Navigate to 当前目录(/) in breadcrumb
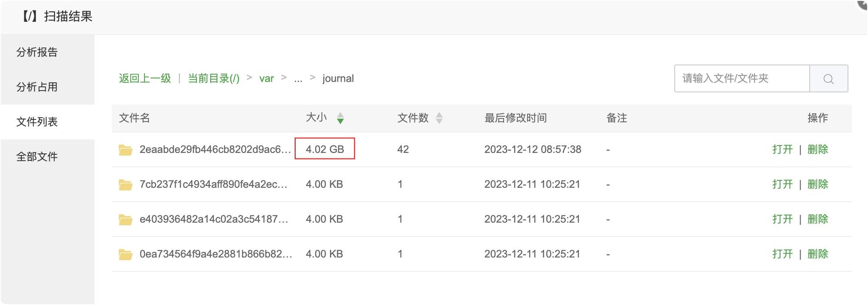Image resolution: width=868 pixels, height=305 pixels. click(x=214, y=78)
